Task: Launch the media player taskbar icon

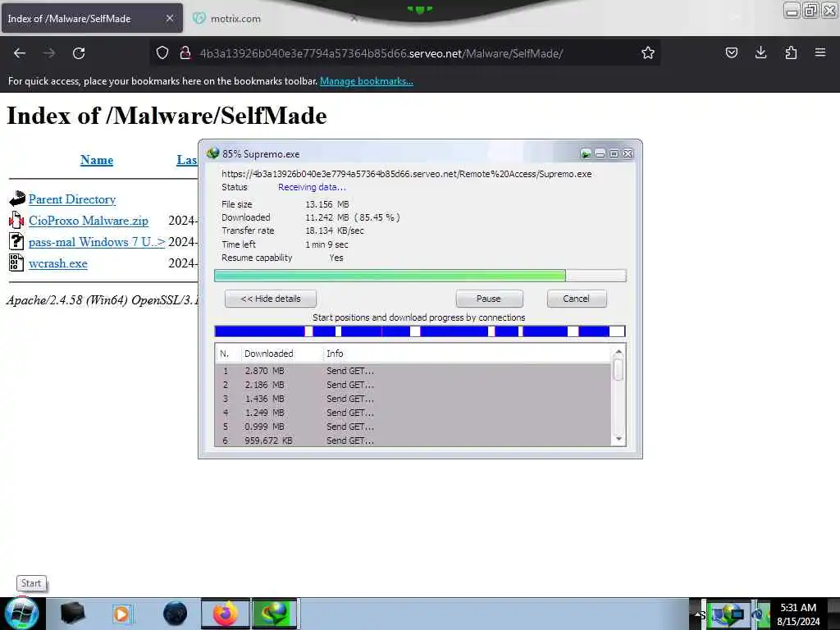Action: (x=122, y=614)
